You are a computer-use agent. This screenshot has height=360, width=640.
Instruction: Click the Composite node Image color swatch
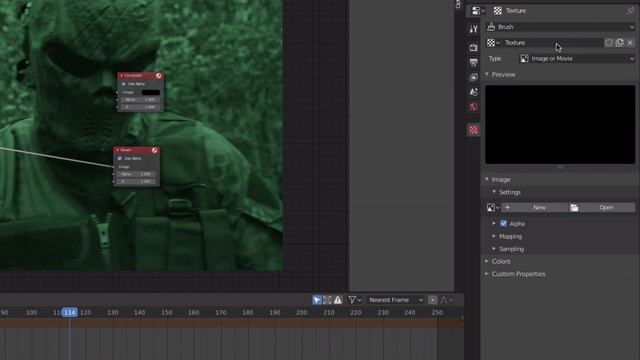pyautogui.click(x=151, y=92)
